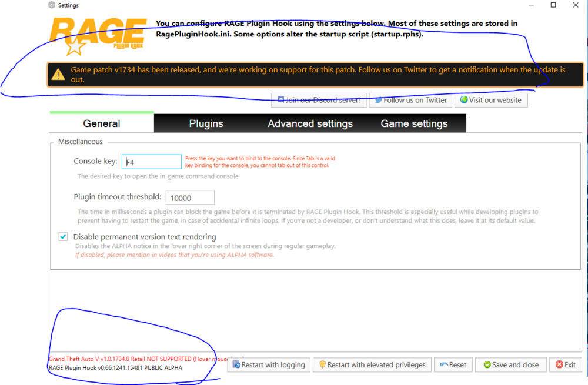588x385 pixels.
Task: Click RAGE Plugin Hook v0.66 version text
Action: 115,368
